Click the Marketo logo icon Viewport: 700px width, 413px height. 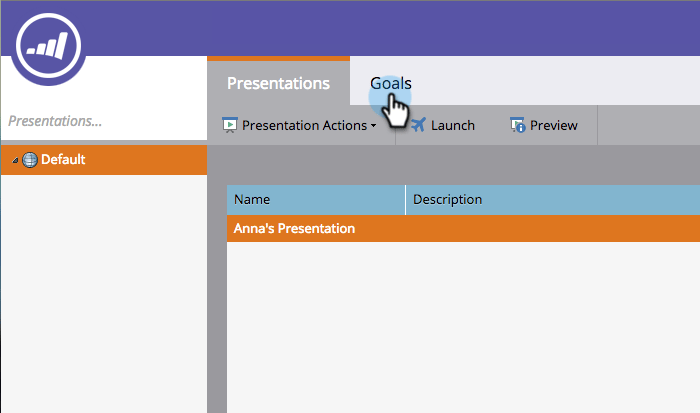(x=49, y=46)
